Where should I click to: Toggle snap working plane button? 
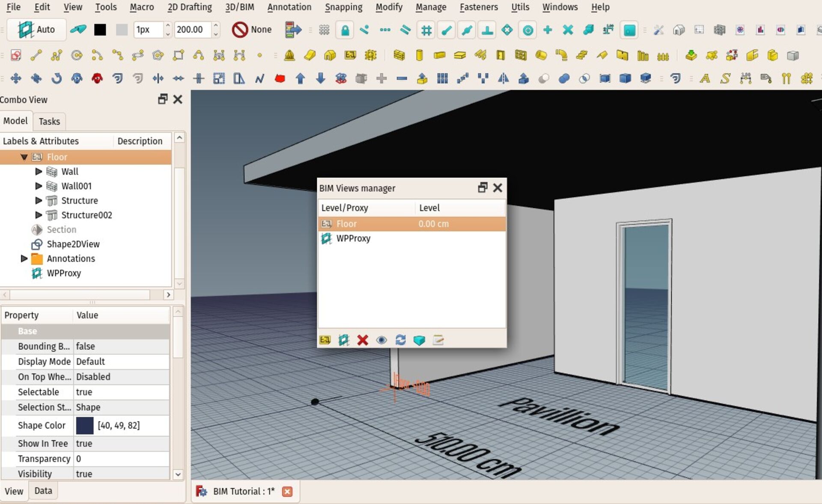point(629,30)
